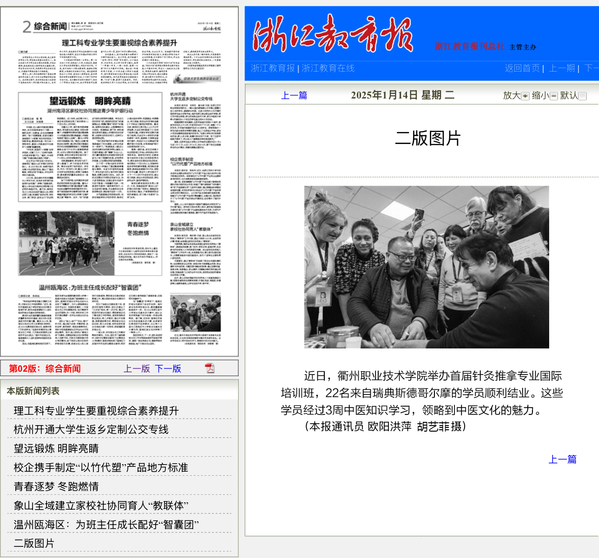Open list item 望远锻炼 明眸亮睛
This screenshot has height=558, width=599.
point(56,448)
